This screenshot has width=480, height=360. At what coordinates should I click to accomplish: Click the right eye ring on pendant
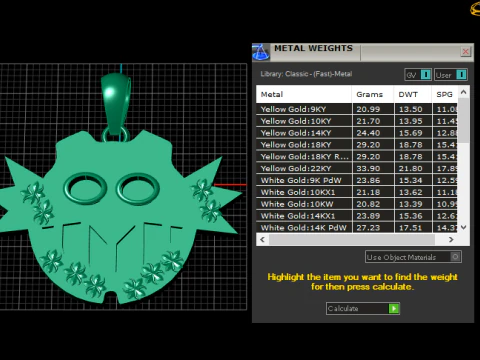pos(138,189)
